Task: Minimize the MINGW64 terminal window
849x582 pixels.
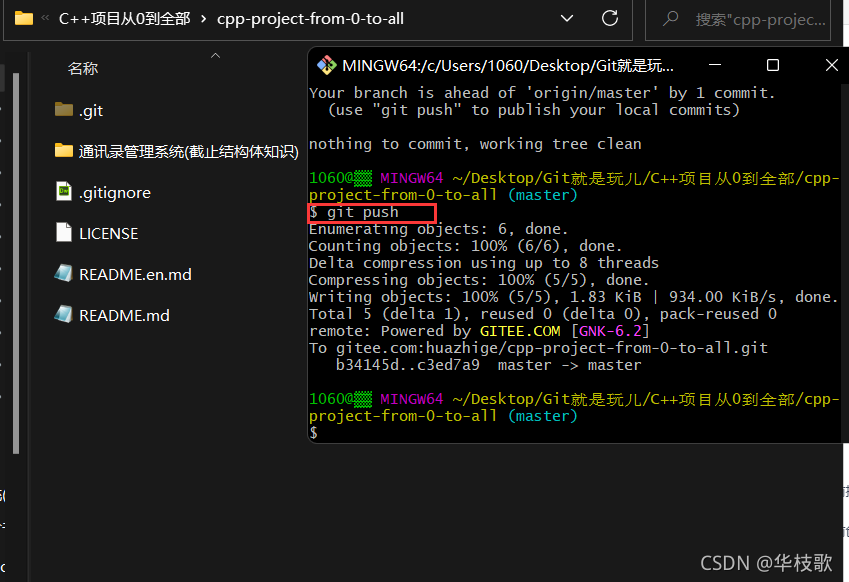Action: 715,66
